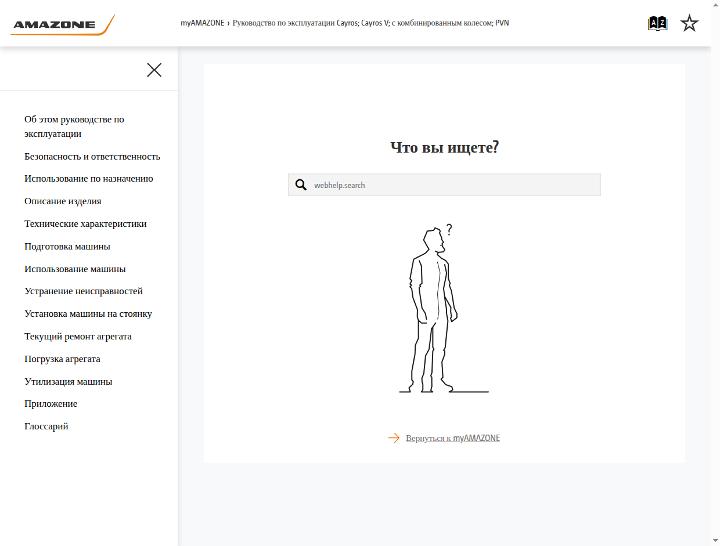Open Описание изделия section
The height and width of the screenshot is (546, 720).
pos(63,201)
